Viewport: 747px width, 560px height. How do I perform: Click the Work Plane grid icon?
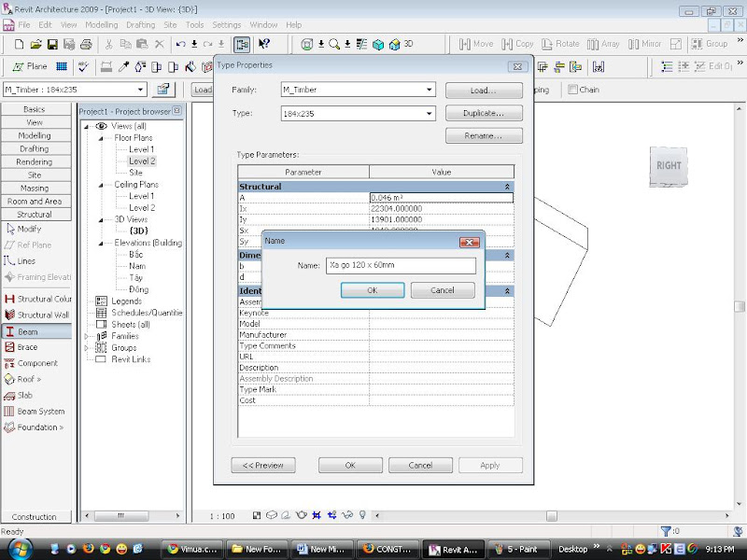pos(62,66)
